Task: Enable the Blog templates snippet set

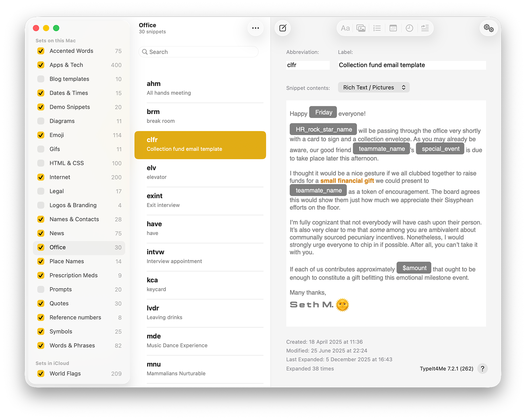Action: tap(41, 79)
